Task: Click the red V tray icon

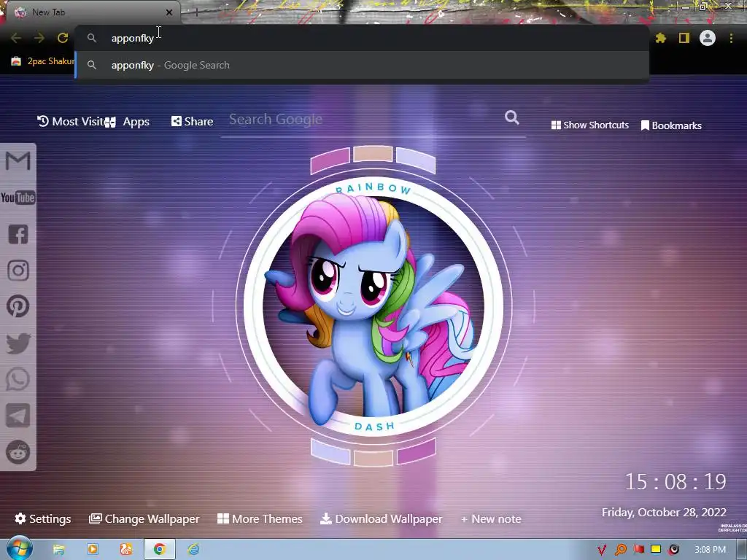Action: tap(602, 550)
